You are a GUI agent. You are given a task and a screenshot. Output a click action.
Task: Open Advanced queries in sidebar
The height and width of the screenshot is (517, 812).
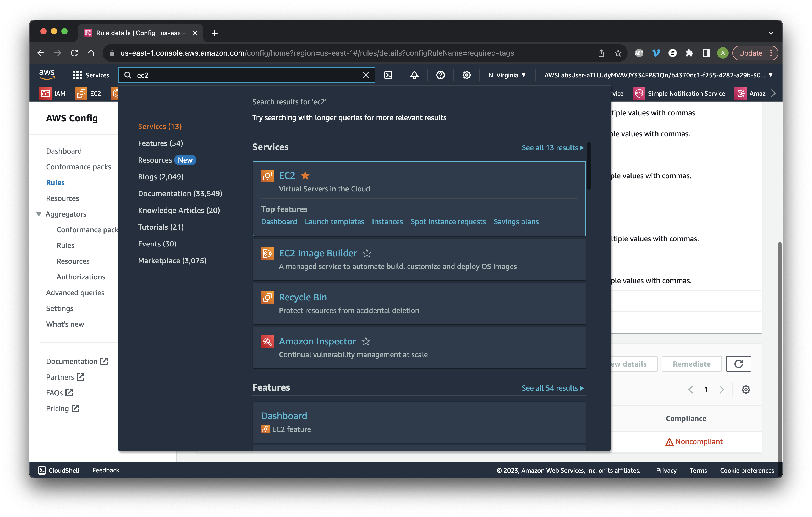75,293
